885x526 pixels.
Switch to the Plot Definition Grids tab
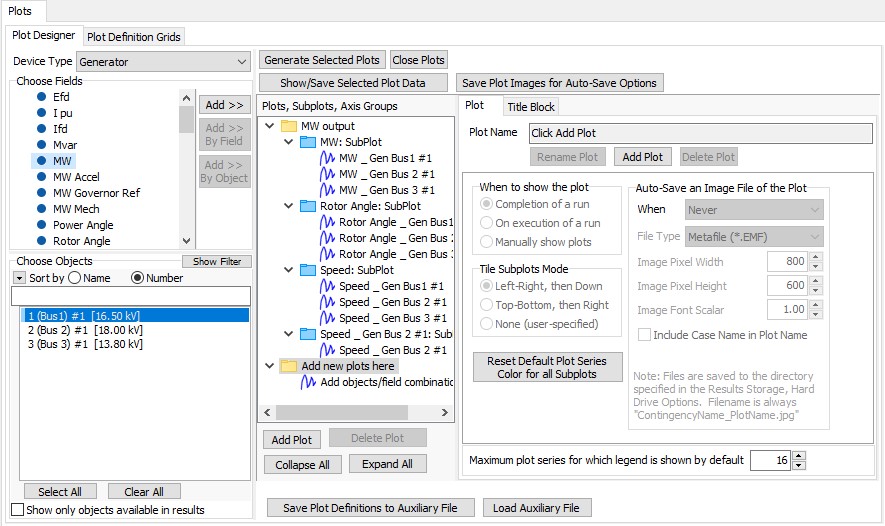pos(134,37)
